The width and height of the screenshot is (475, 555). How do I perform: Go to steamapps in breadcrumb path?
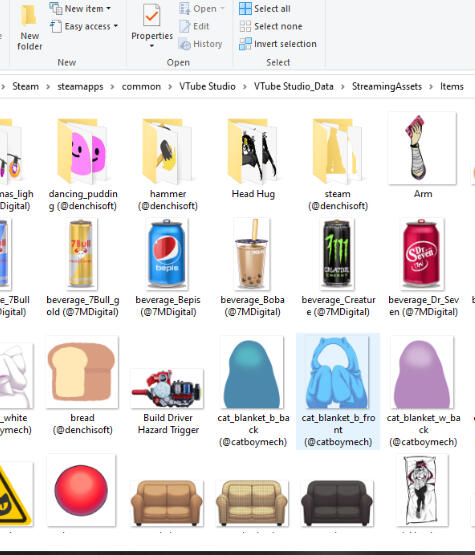click(80, 86)
